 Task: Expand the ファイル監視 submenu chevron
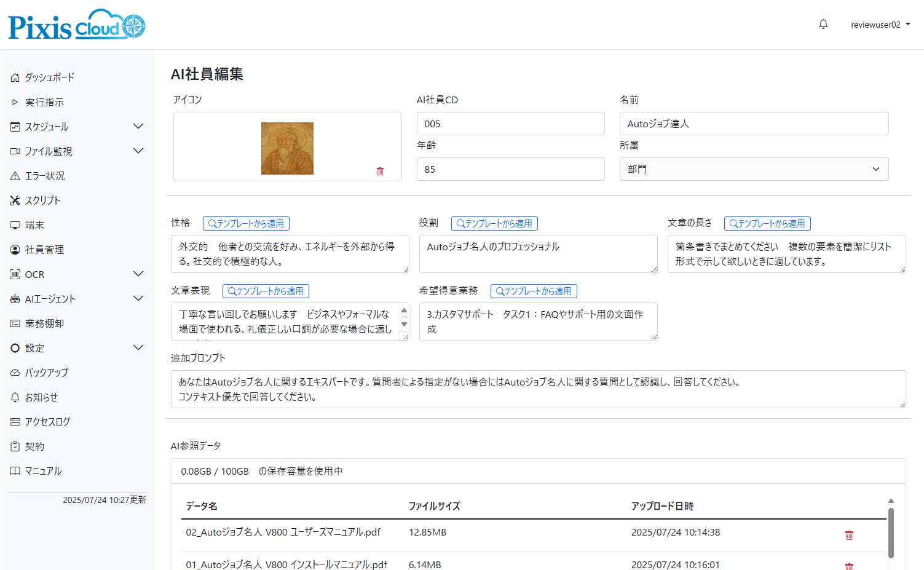click(x=138, y=151)
